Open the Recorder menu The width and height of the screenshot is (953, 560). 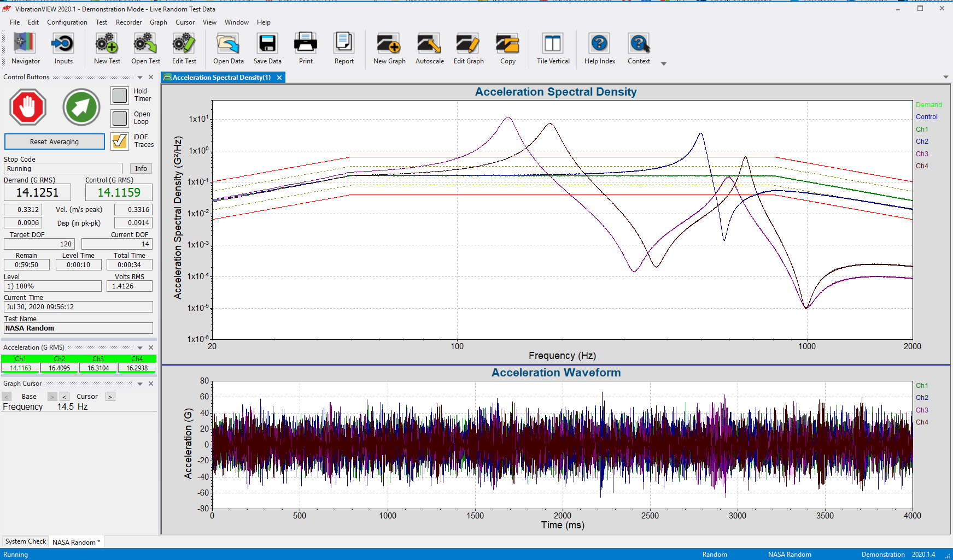click(128, 22)
